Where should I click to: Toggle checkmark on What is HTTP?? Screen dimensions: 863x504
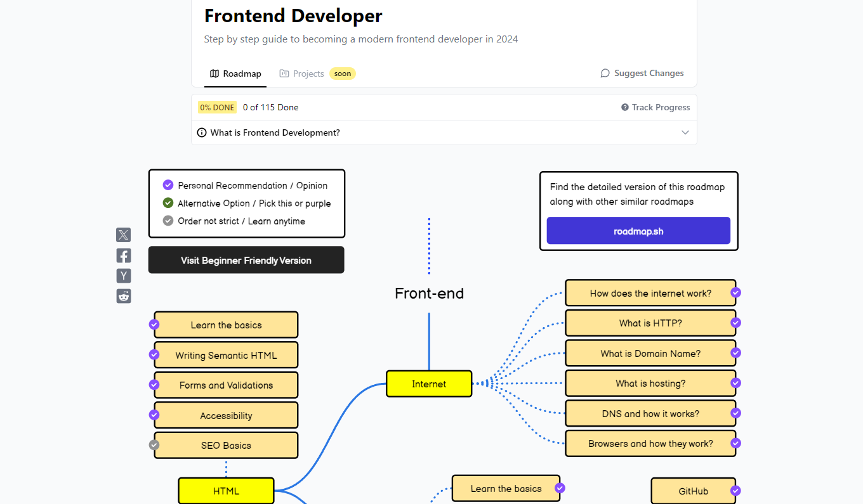[736, 323]
